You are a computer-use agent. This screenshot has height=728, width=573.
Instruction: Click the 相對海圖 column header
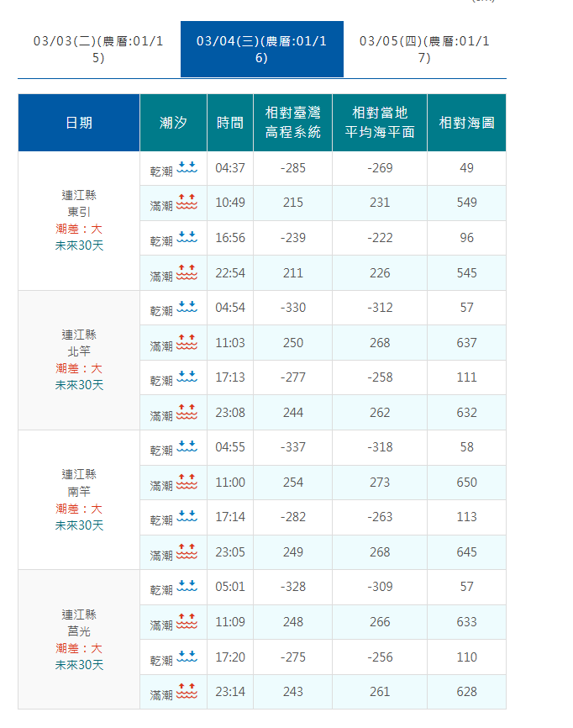(466, 123)
